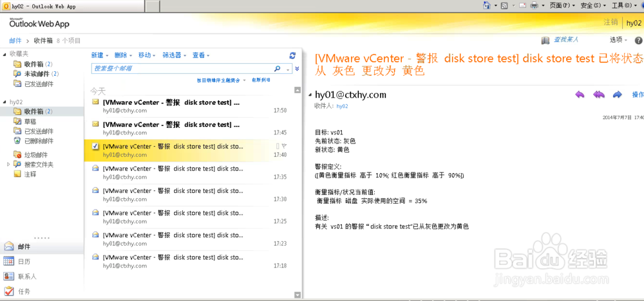The width and height of the screenshot is (644, 301).
Task: Click opened envelope icon of 17:30 email
Action: pos(95,190)
